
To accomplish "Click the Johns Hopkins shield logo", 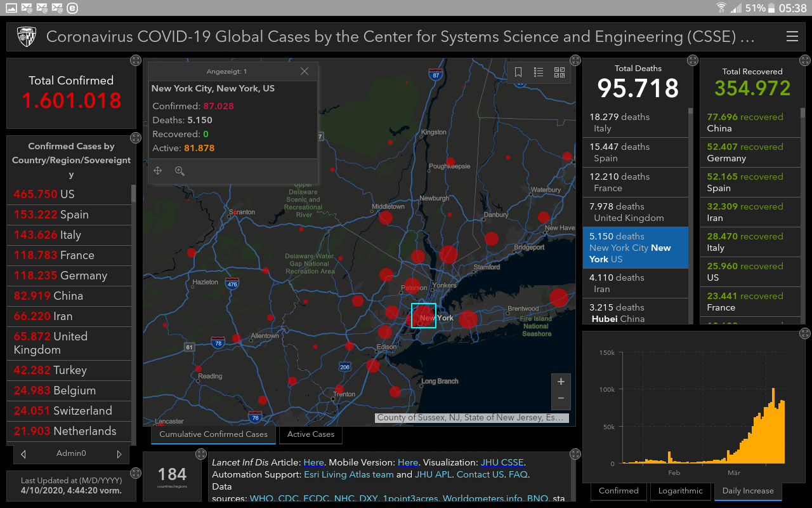I will (27, 37).
